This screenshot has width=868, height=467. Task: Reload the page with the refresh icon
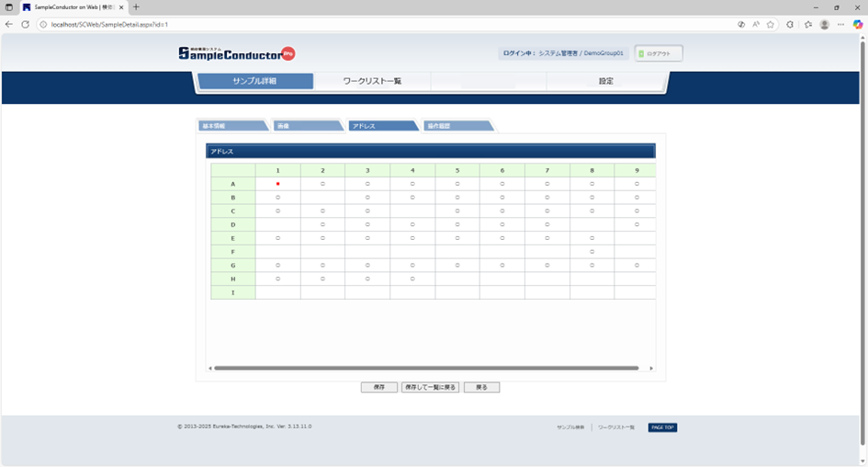point(25,24)
